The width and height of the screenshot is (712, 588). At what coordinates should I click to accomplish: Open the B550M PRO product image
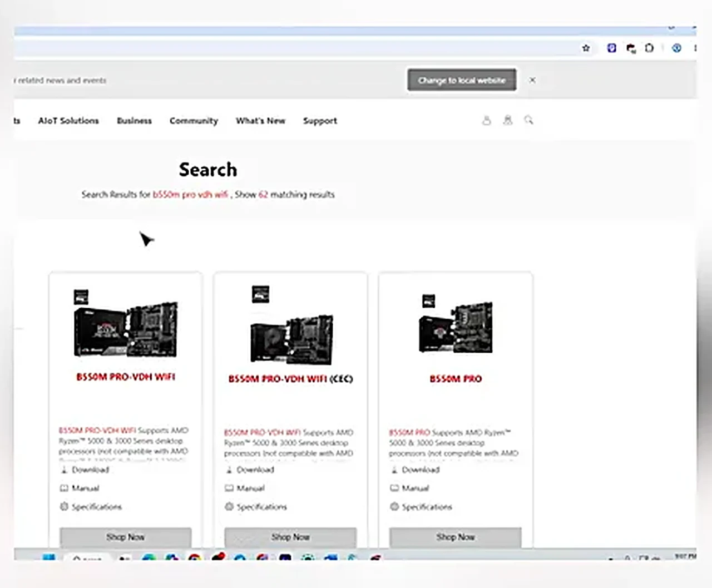[456, 324]
